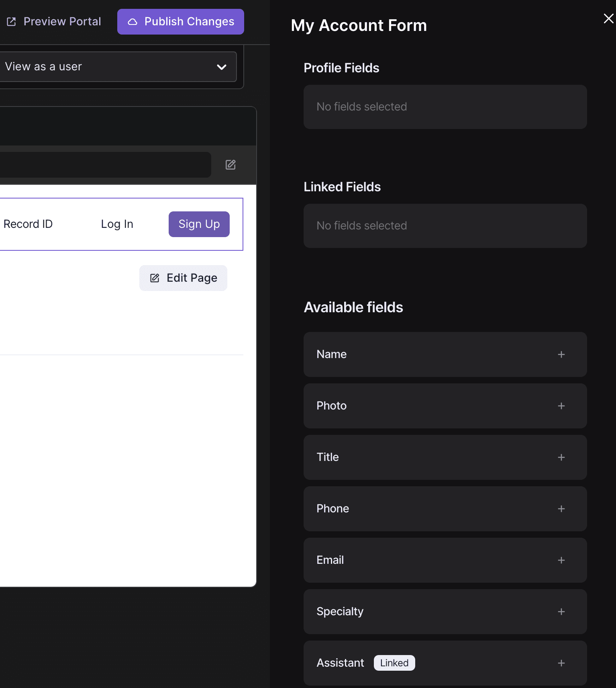The width and height of the screenshot is (616, 688).
Task: Add the Specialty field with plus icon
Action: 561,612
